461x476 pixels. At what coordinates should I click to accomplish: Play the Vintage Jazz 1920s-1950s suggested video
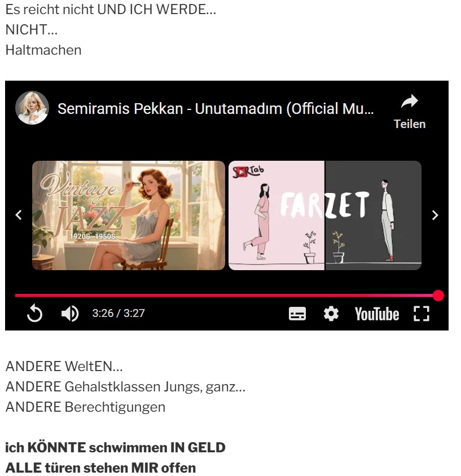point(129,215)
